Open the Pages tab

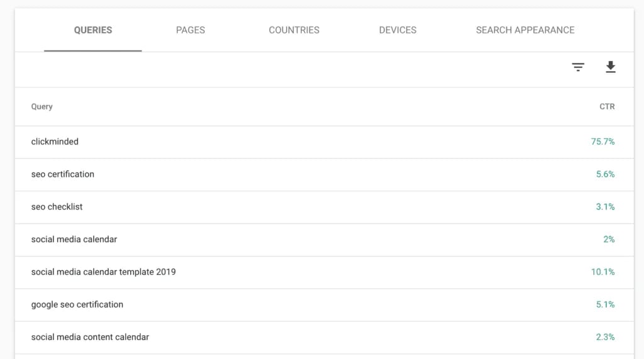[191, 30]
